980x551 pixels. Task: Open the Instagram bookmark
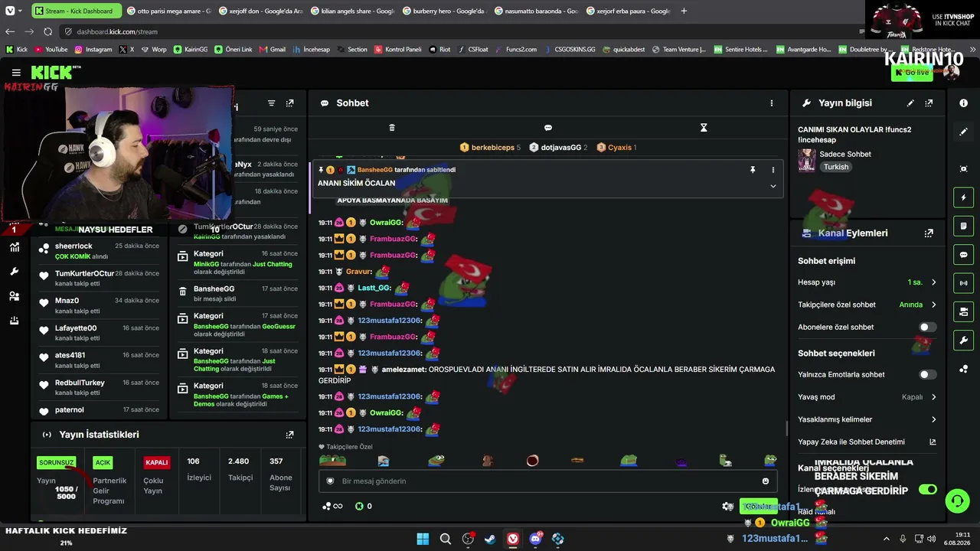click(x=93, y=50)
